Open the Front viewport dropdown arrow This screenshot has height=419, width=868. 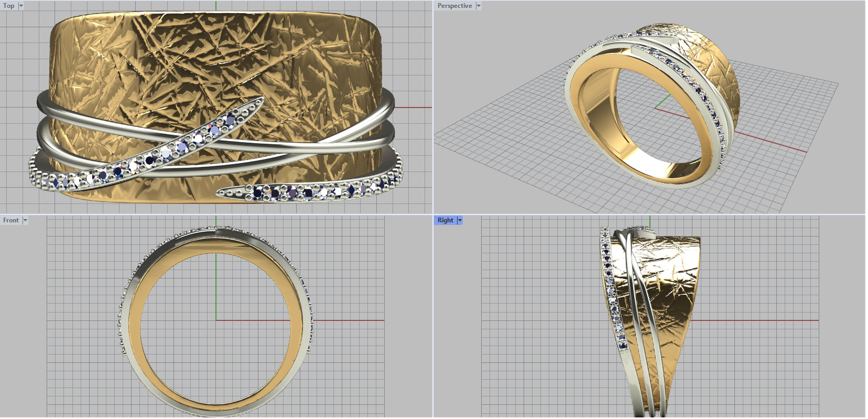25,220
